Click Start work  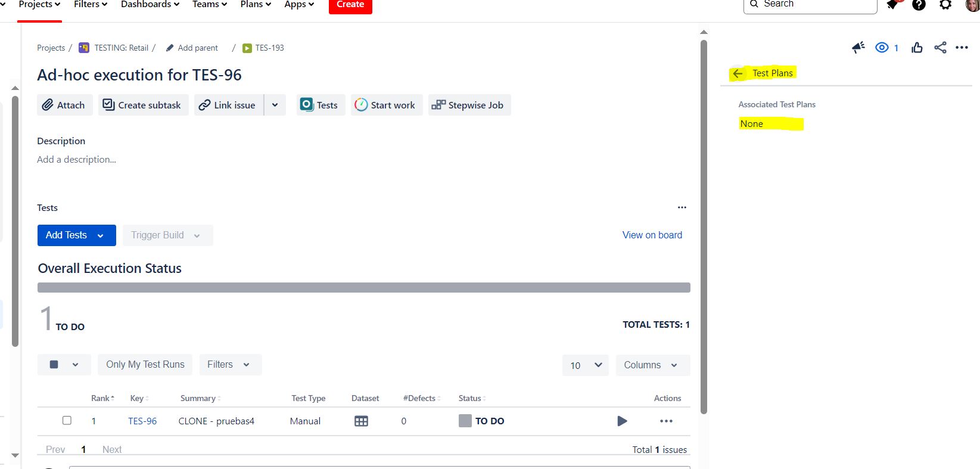click(x=387, y=105)
